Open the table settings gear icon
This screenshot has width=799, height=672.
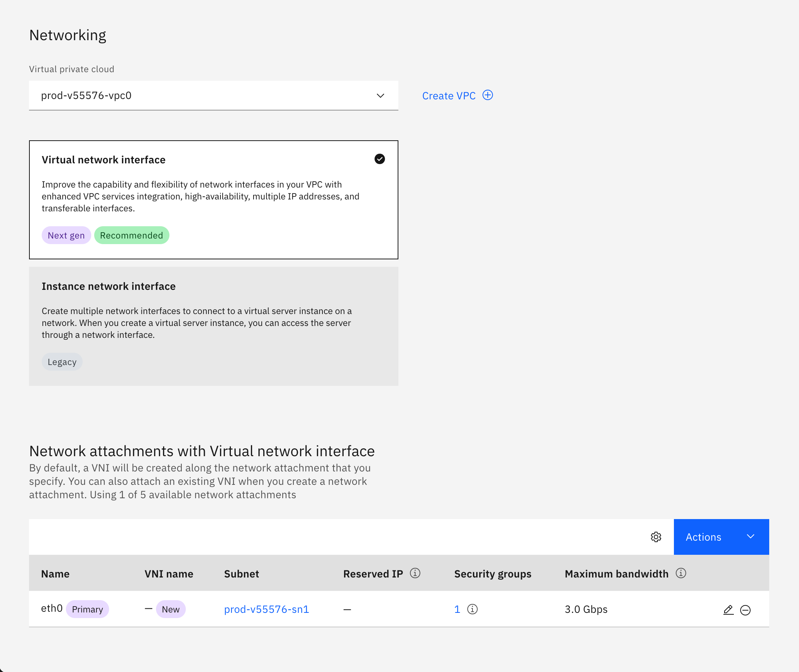(656, 537)
